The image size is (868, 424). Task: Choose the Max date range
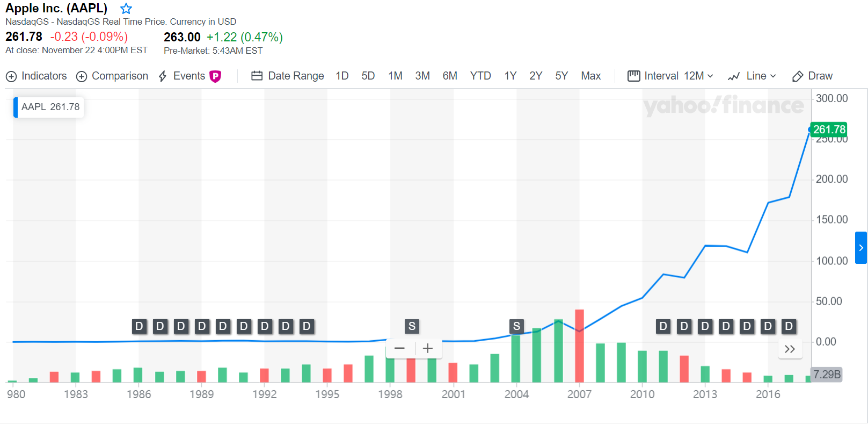point(590,76)
